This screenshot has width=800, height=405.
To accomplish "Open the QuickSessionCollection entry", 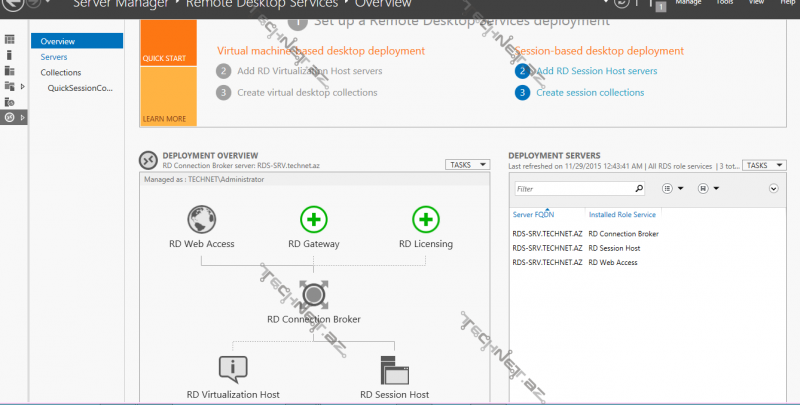I will pyautogui.click(x=80, y=88).
